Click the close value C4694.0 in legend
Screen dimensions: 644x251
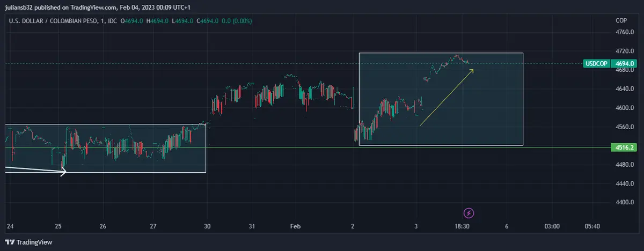click(x=207, y=21)
